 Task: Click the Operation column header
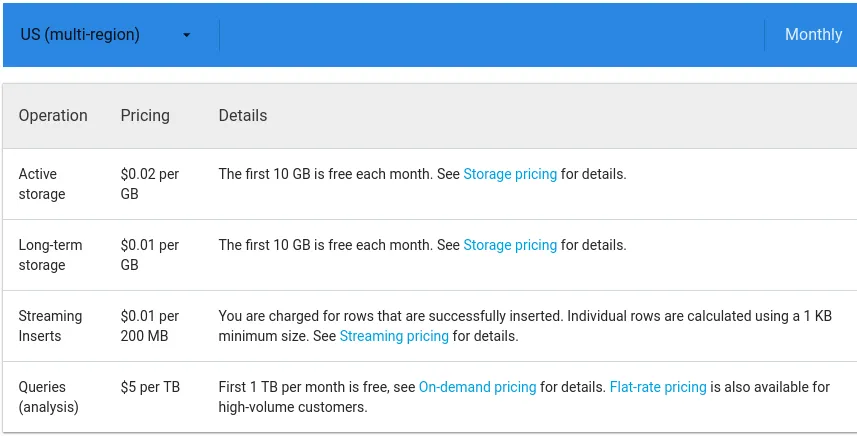coord(53,116)
